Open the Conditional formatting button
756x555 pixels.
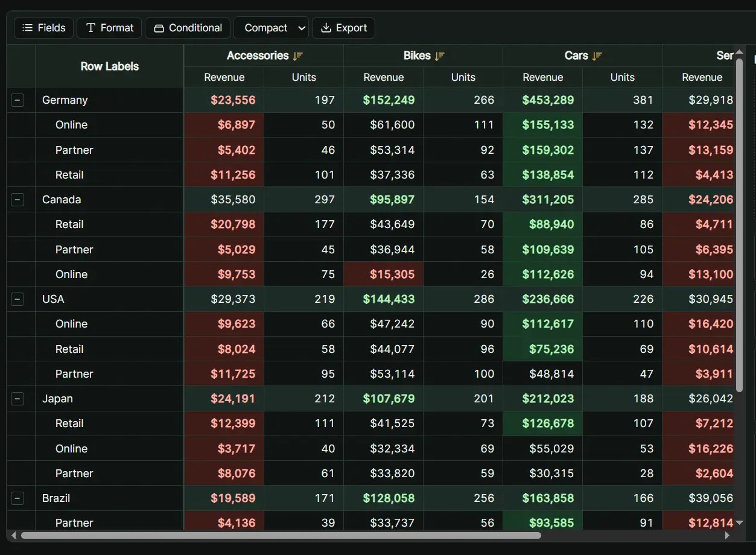pos(188,28)
